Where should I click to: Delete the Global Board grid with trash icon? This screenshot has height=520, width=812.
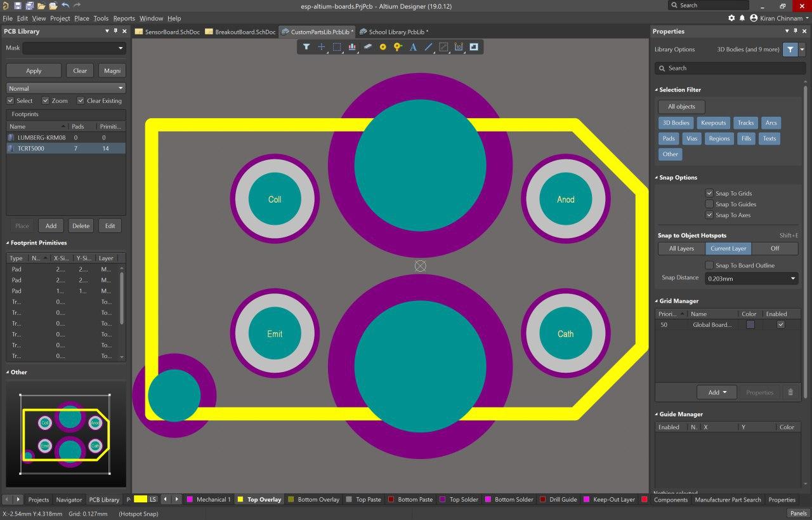point(790,392)
